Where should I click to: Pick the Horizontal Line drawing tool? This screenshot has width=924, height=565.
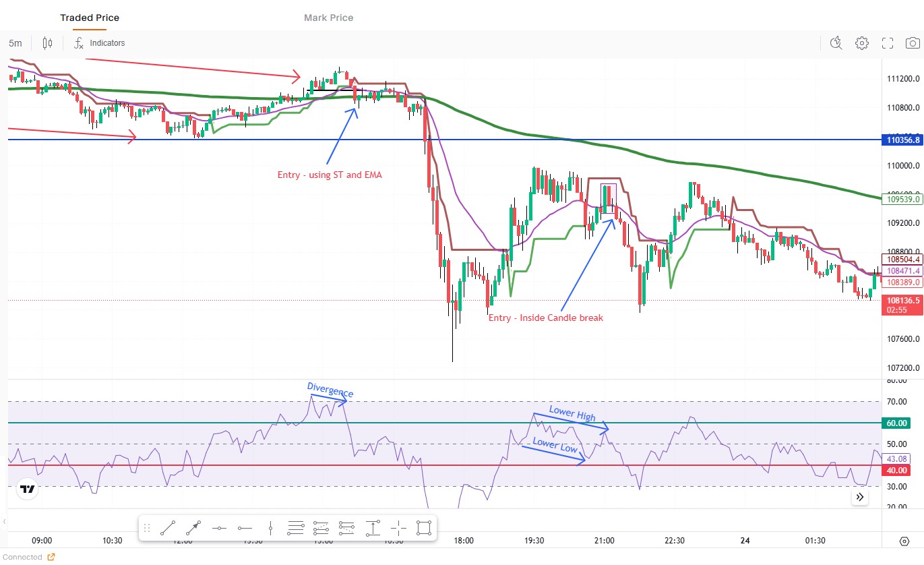pyautogui.click(x=220, y=528)
